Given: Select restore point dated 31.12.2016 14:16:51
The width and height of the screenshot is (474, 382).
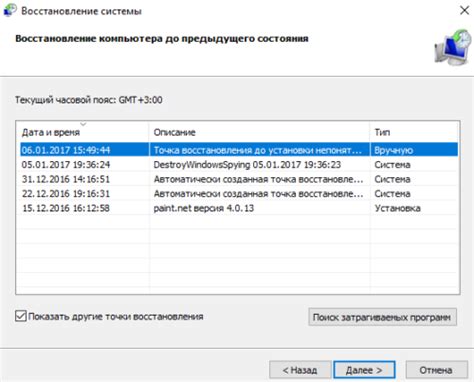Looking at the screenshot, I should pos(239,179).
